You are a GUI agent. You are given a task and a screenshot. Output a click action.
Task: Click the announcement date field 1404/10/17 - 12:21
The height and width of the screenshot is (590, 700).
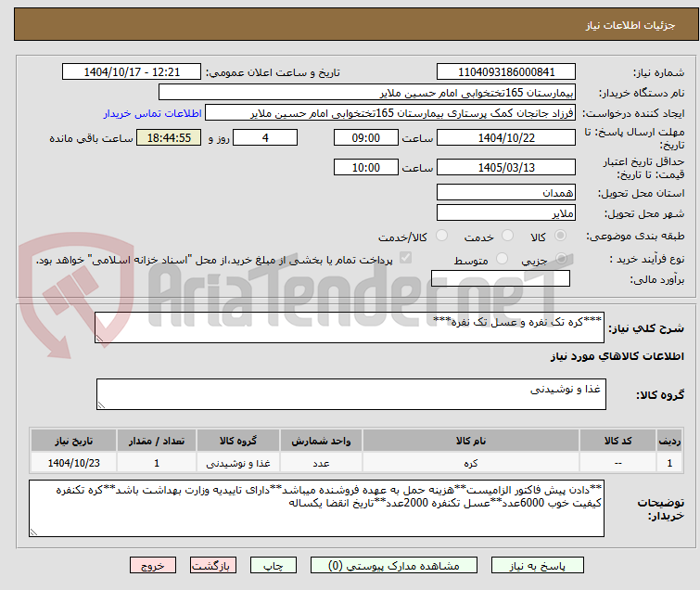point(132,72)
